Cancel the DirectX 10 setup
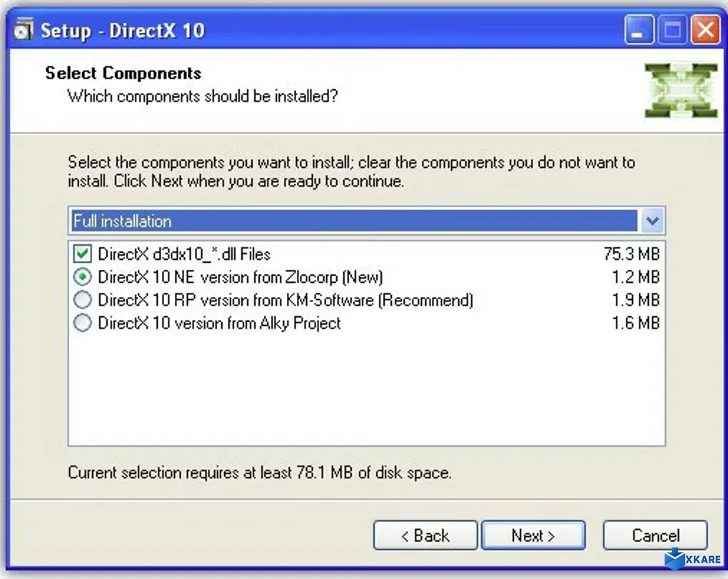The image size is (728, 579). (654, 535)
